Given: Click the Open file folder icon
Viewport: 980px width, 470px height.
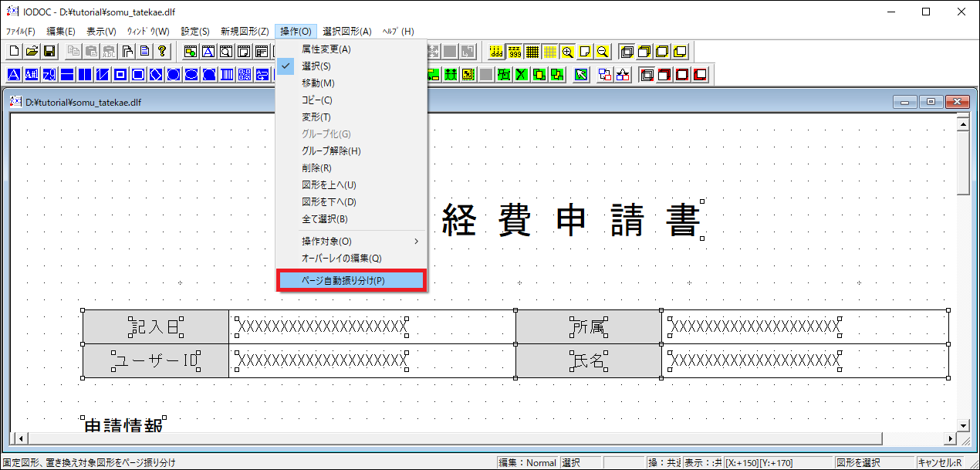Looking at the screenshot, I should (32, 51).
